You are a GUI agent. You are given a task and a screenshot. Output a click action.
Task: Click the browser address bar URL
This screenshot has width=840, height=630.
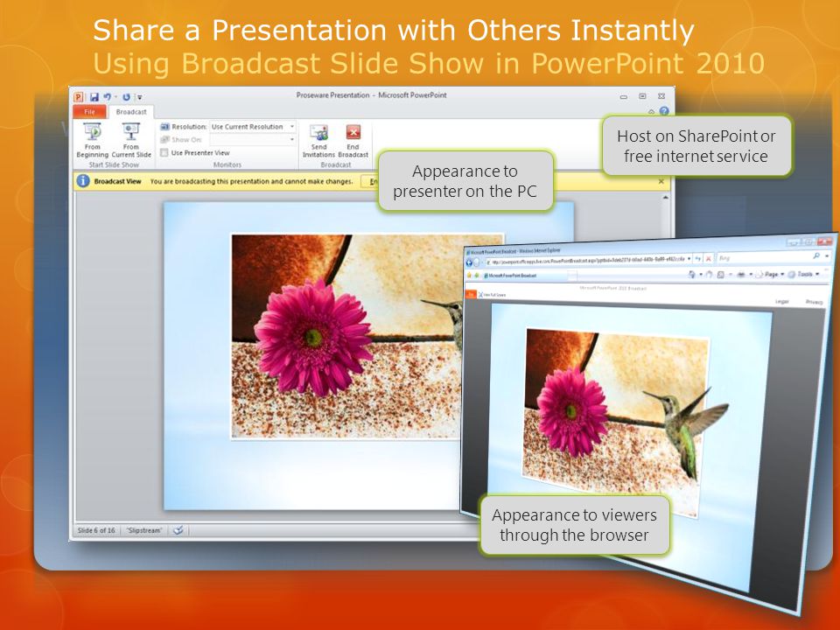[x=586, y=261]
